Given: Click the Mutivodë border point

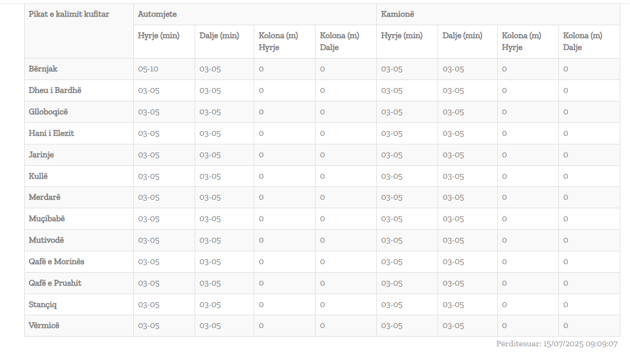Looking at the screenshot, I should click(46, 241).
